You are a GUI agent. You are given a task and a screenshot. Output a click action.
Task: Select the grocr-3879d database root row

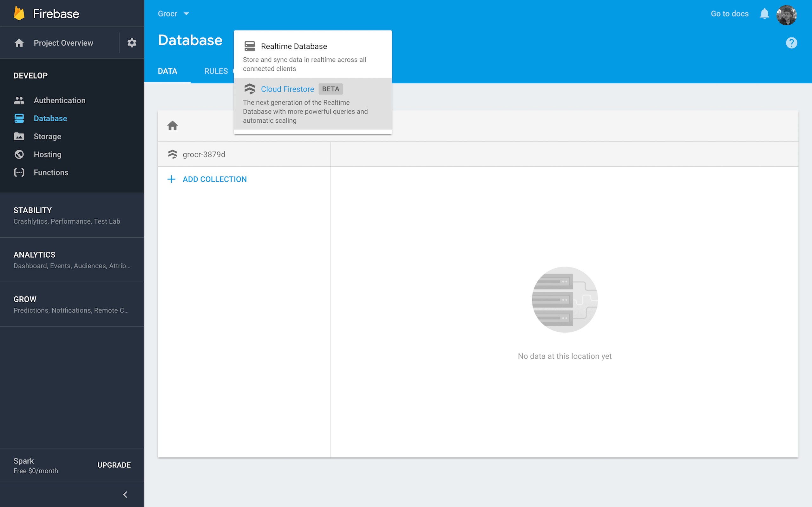tap(204, 154)
